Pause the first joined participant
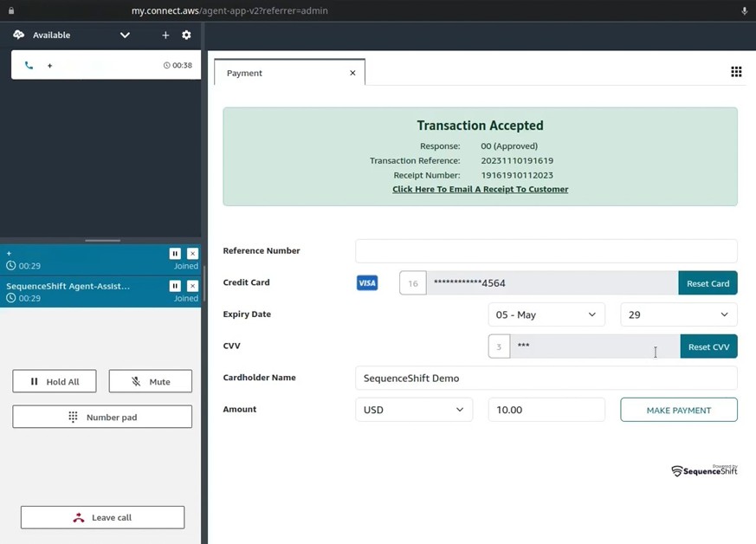This screenshot has height=544, width=756. point(175,253)
